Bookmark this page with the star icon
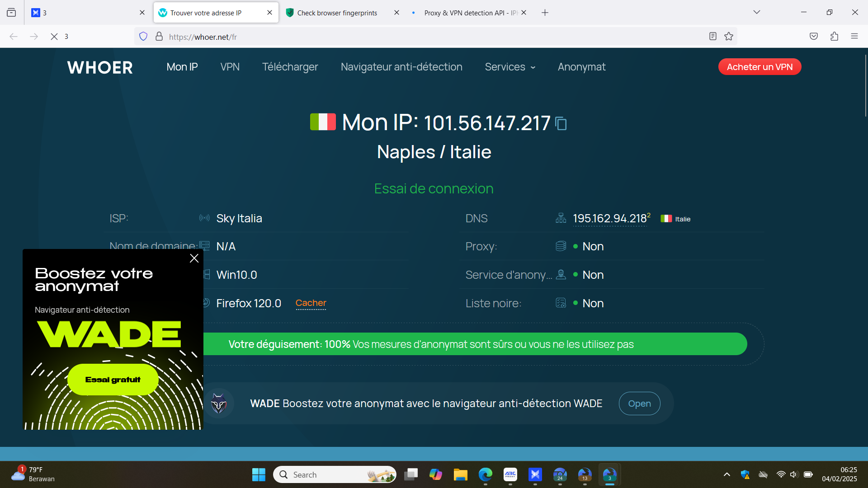Image resolution: width=868 pixels, height=488 pixels. (729, 37)
